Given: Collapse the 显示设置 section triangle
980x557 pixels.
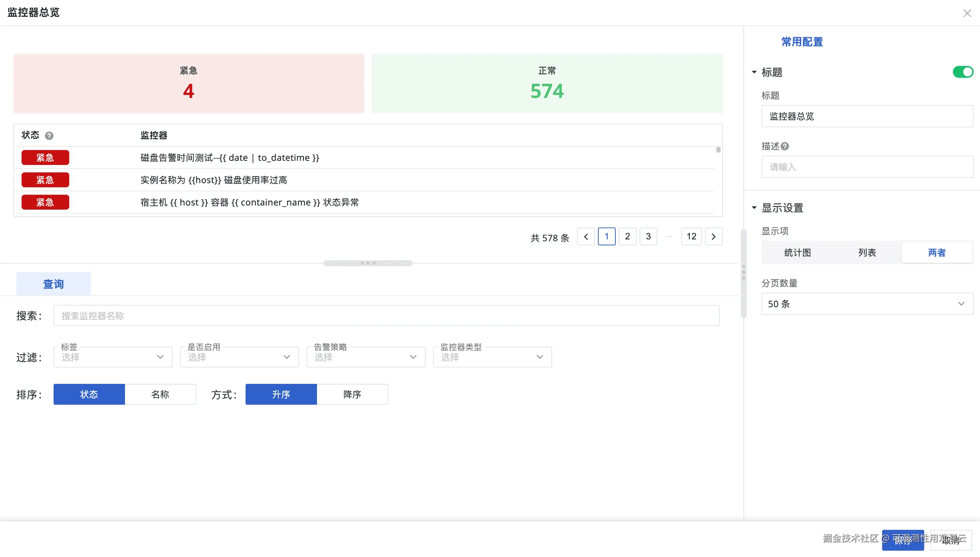Looking at the screenshot, I should point(754,208).
